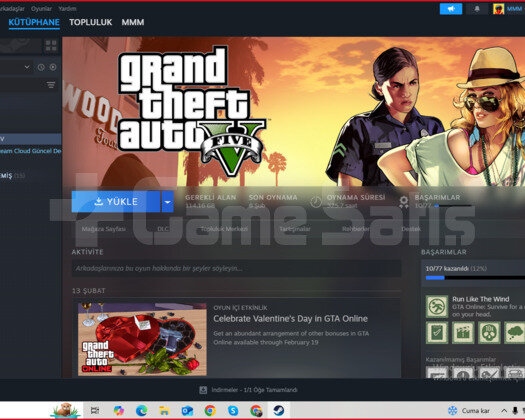525x420 pixels.
Task: Click the achievements gear icon
Action: (404, 202)
